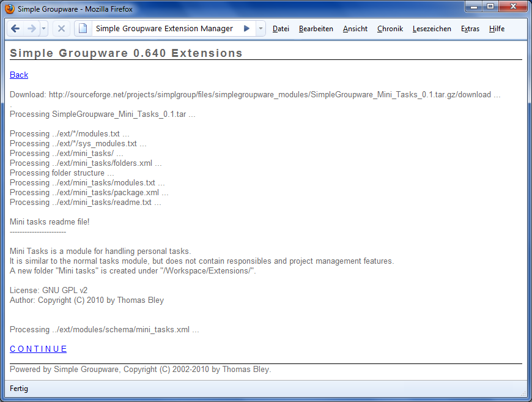Open the navigation history dropdown arrow

(x=44, y=29)
